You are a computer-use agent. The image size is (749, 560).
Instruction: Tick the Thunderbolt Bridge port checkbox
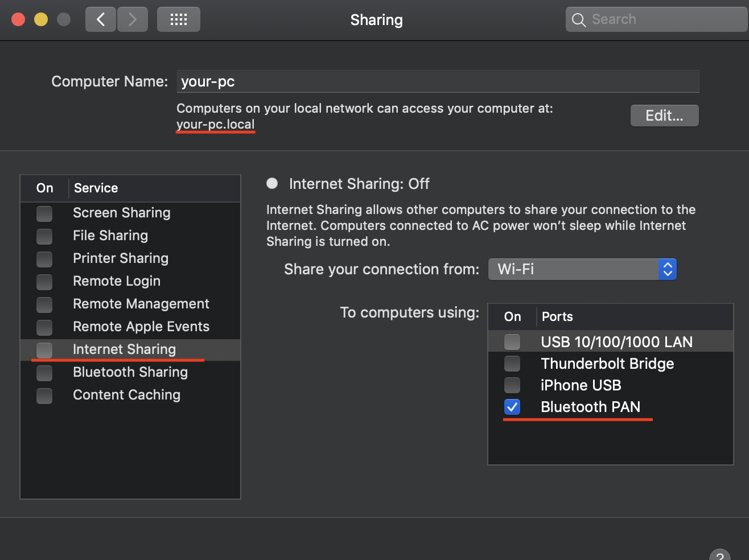point(512,364)
